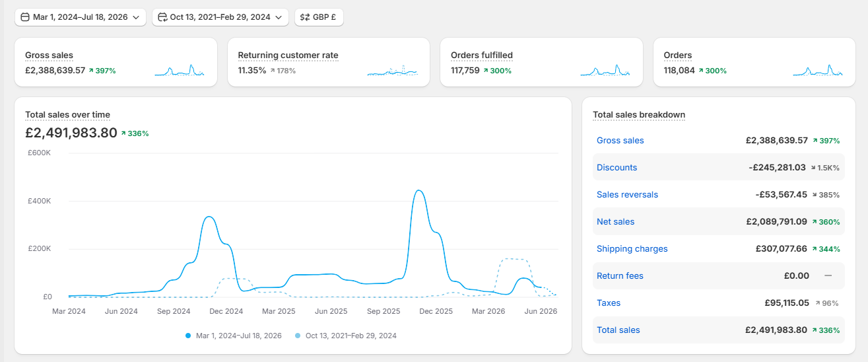Click the Gross sales sparkline chart
Viewport: 868px width, 362px height.
[180, 70]
